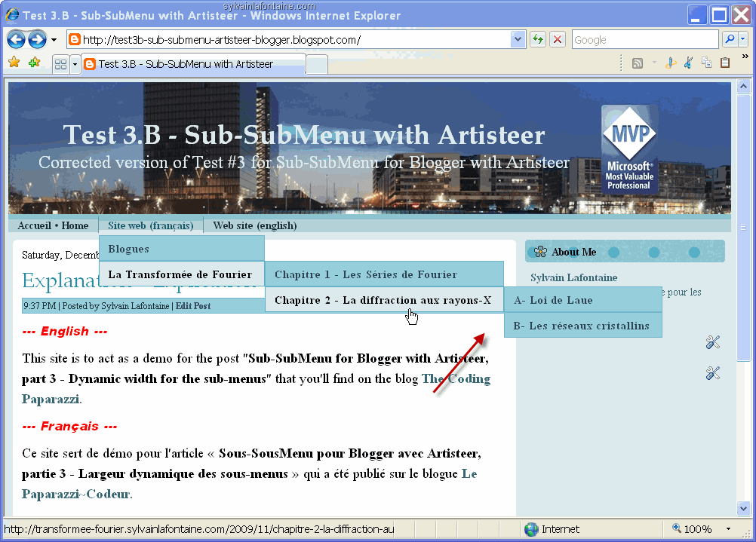The width and height of the screenshot is (756, 542).
Task: Select the 'Test 3.B - Sub-SubMenu with Artisteer' tab
Action: [x=194, y=64]
